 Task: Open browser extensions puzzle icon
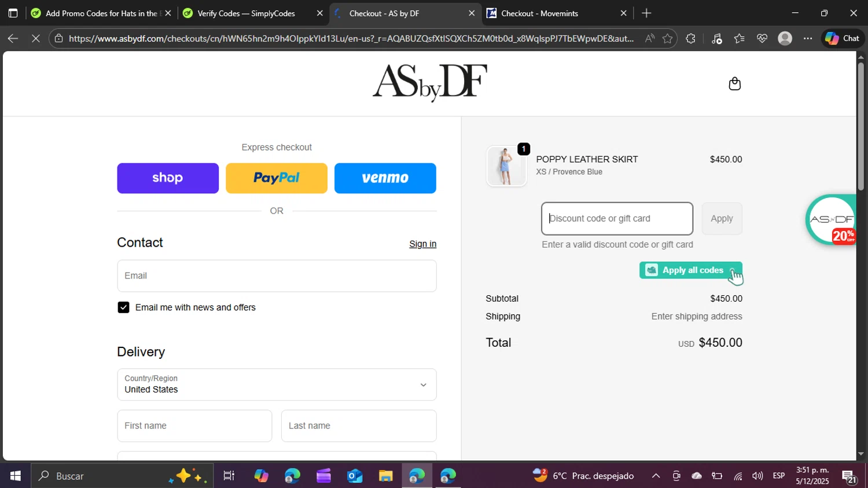pyautogui.click(x=690, y=38)
